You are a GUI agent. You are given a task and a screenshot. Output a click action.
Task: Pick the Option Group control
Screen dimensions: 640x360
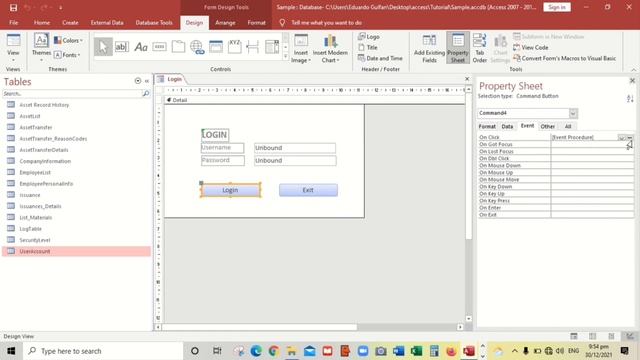pos(234,47)
